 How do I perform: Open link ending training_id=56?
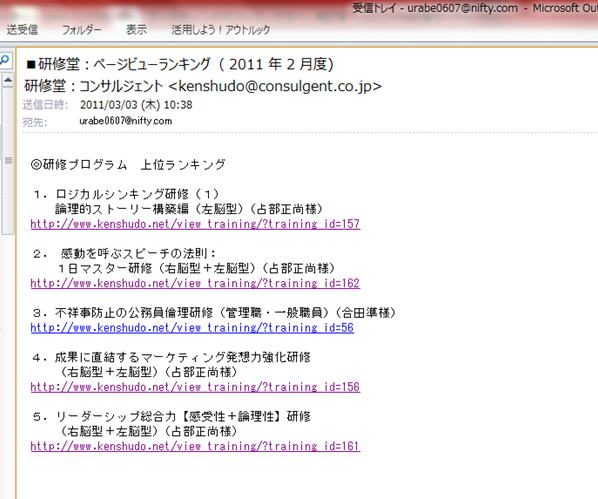[x=192, y=328]
